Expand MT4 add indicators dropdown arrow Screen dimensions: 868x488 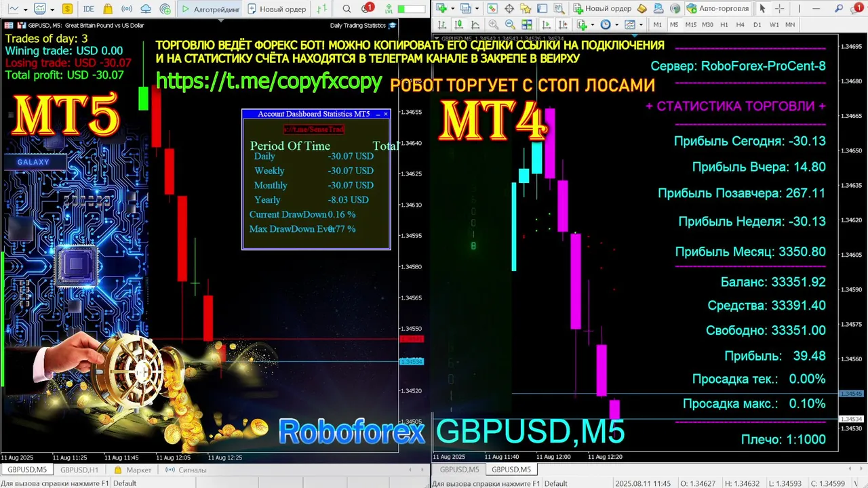(x=593, y=25)
